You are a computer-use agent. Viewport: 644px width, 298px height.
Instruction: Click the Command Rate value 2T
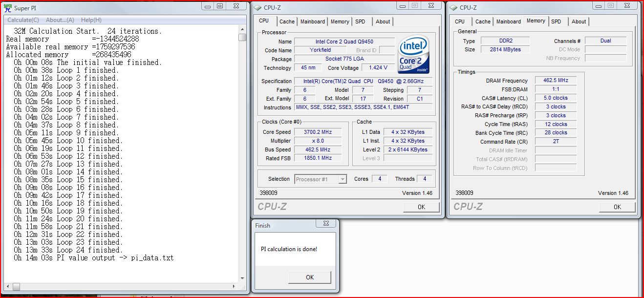[x=556, y=142]
